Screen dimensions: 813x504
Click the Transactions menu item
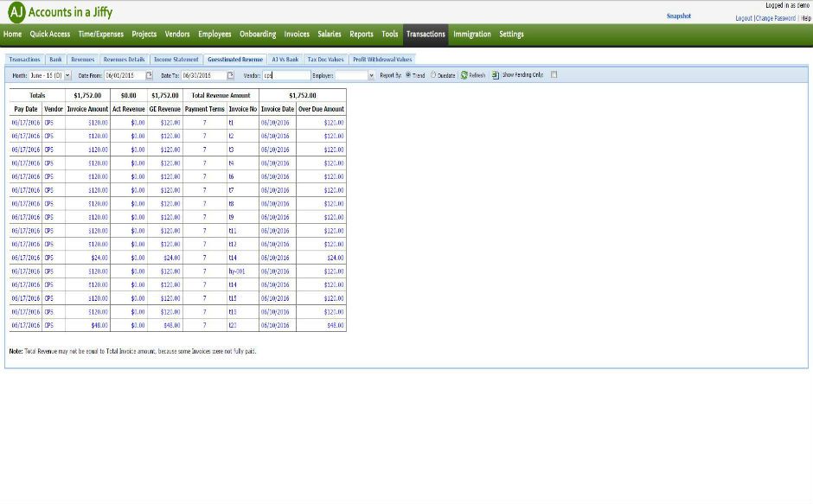point(426,35)
